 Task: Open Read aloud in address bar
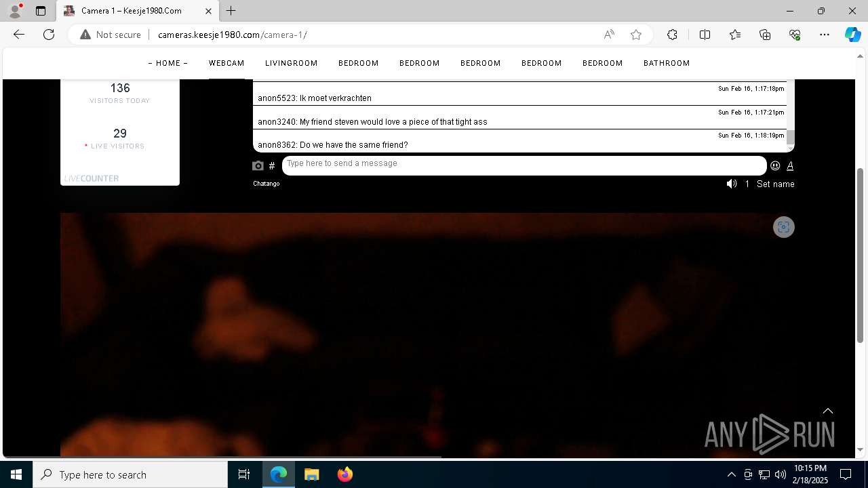[609, 35]
